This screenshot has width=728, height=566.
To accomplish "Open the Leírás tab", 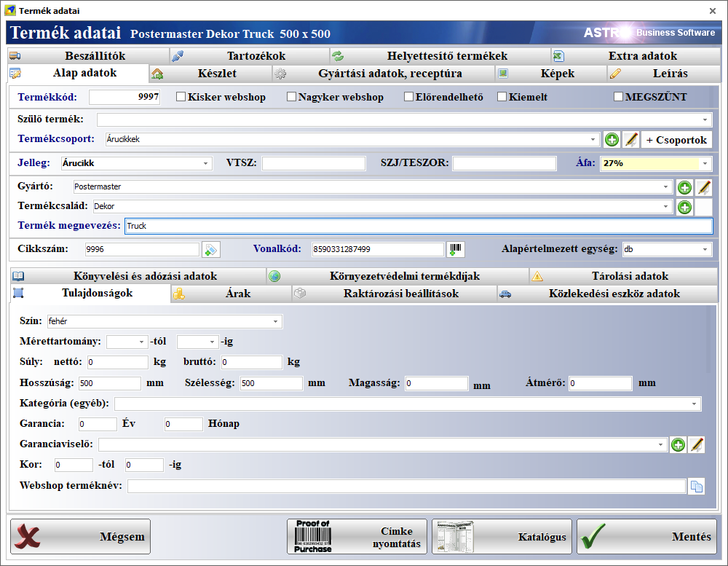I will (x=663, y=74).
